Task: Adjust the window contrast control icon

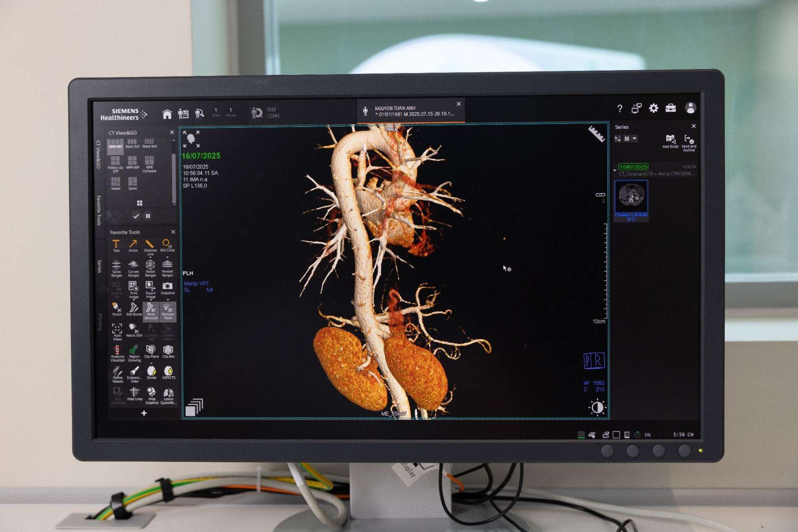Action: pos(596,407)
